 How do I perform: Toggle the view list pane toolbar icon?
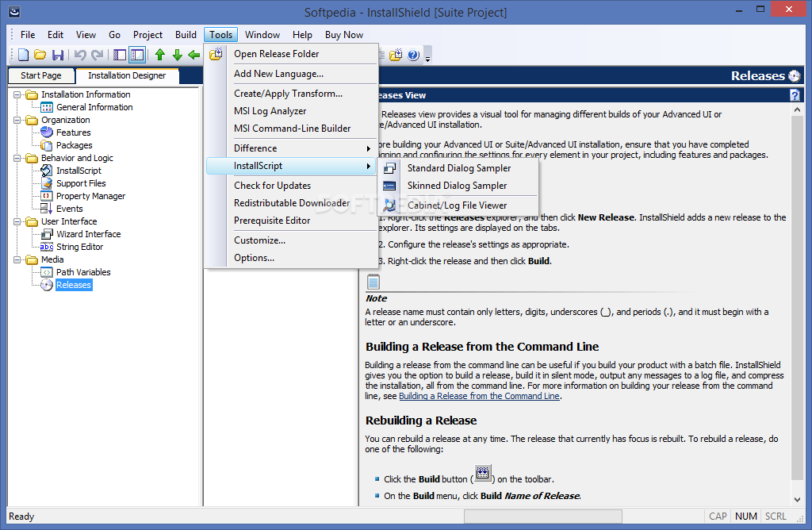click(x=120, y=55)
